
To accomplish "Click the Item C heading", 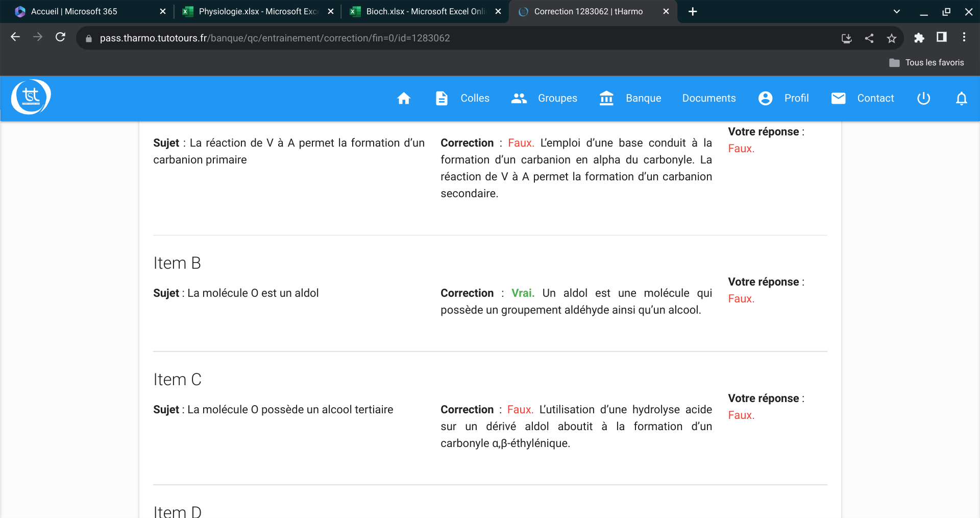I will 178,380.
